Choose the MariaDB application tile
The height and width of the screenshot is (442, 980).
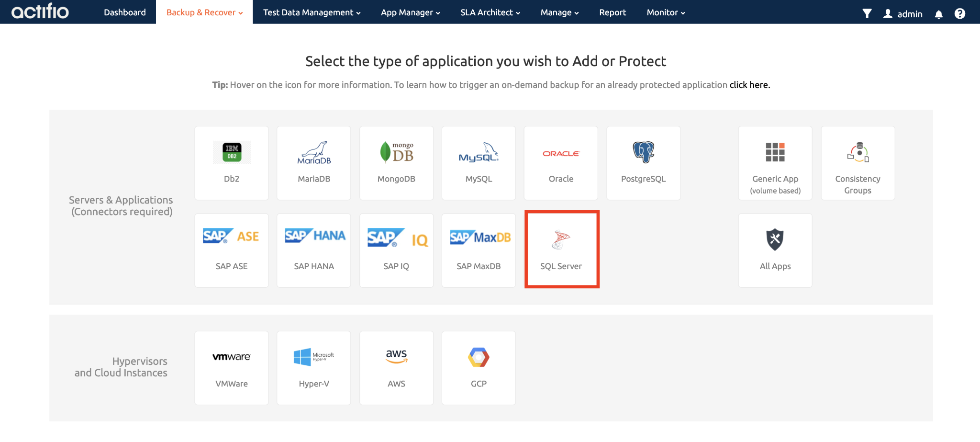(314, 163)
